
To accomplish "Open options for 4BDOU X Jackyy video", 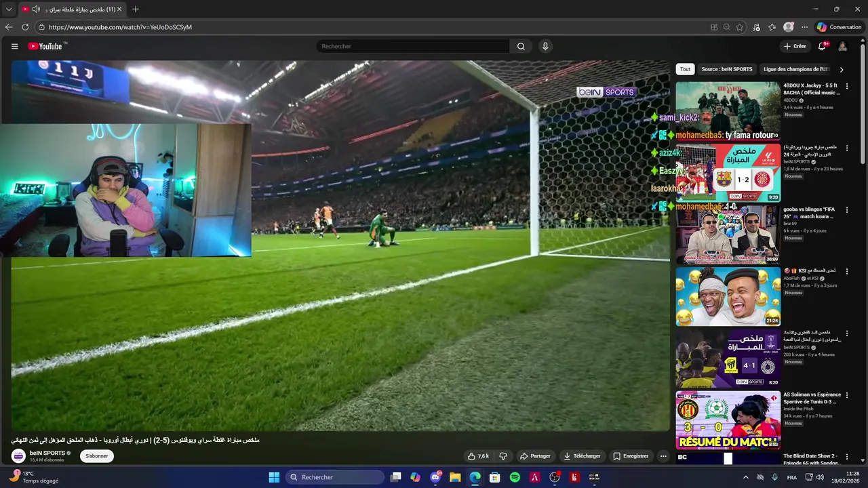I will click(x=846, y=86).
